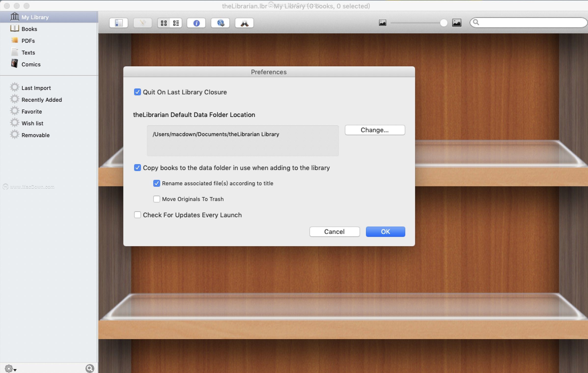588x373 pixels.
Task: Click the globe web download toolbar button
Action: click(x=220, y=23)
